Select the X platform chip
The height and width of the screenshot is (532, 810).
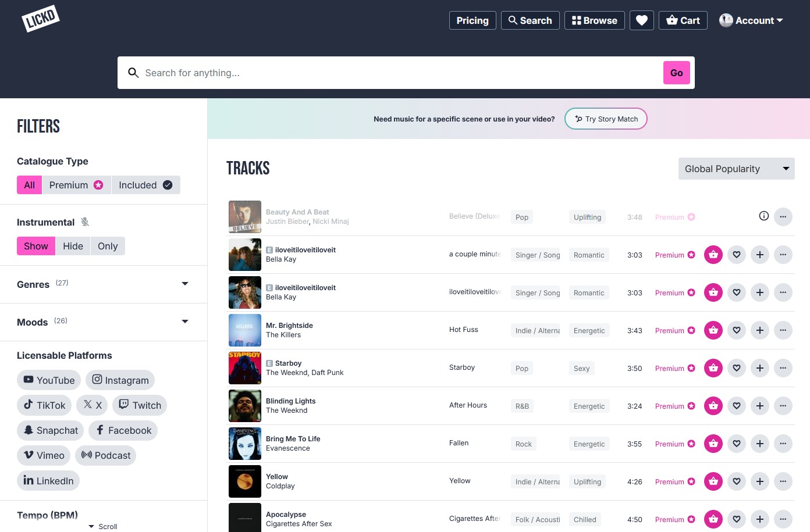(x=92, y=405)
